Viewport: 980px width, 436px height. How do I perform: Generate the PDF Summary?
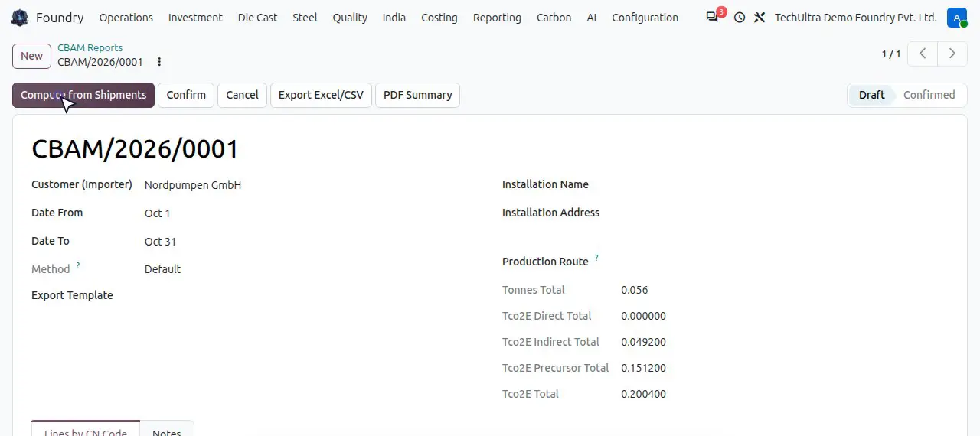point(417,95)
